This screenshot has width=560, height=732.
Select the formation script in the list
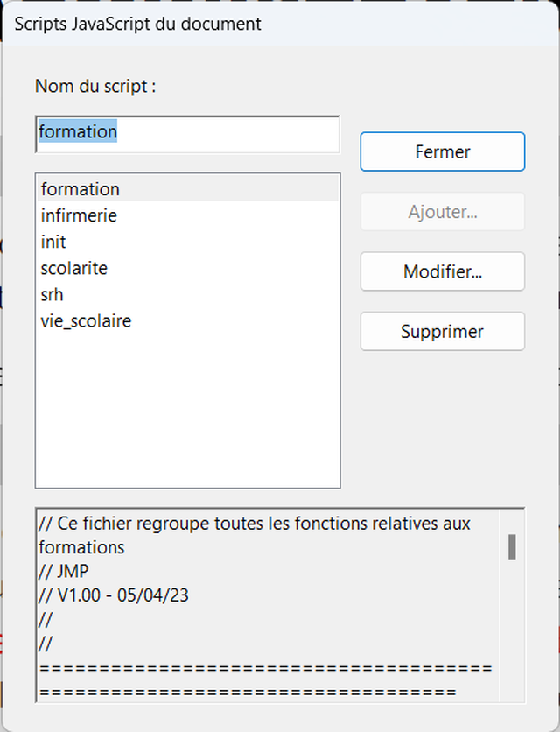pyautogui.click(x=80, y=189)
